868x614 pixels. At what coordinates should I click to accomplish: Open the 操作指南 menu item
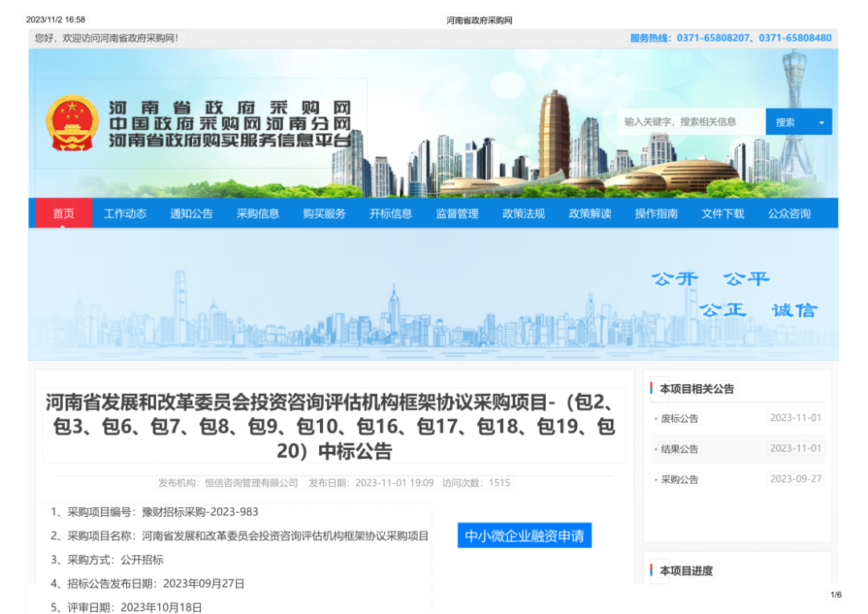[656, 214]
